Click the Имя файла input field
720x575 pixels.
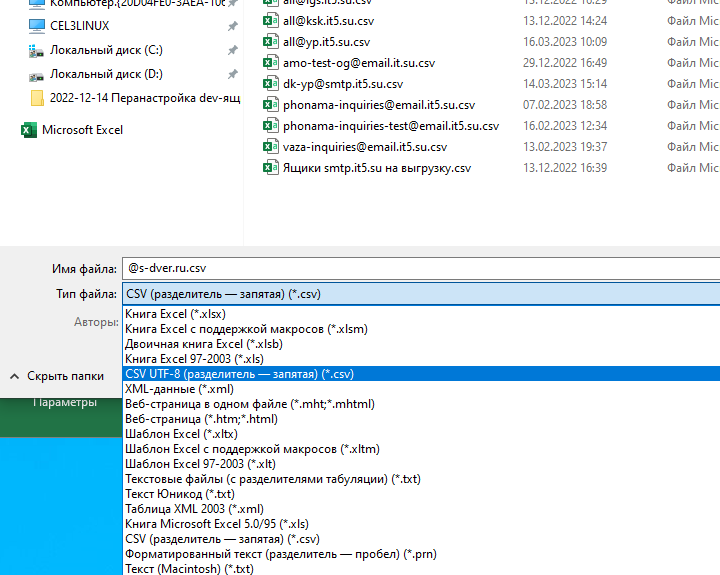(421, 268)
